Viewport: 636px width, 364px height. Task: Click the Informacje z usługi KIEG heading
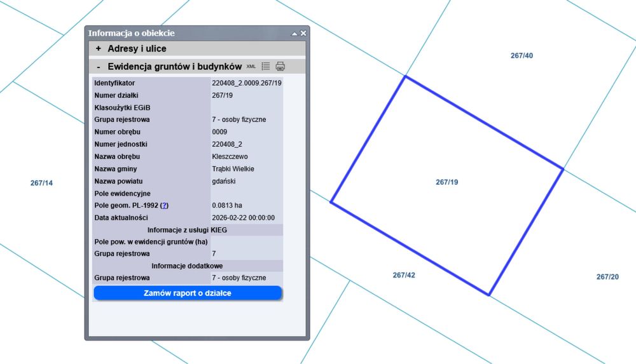(x=187, y=230)
